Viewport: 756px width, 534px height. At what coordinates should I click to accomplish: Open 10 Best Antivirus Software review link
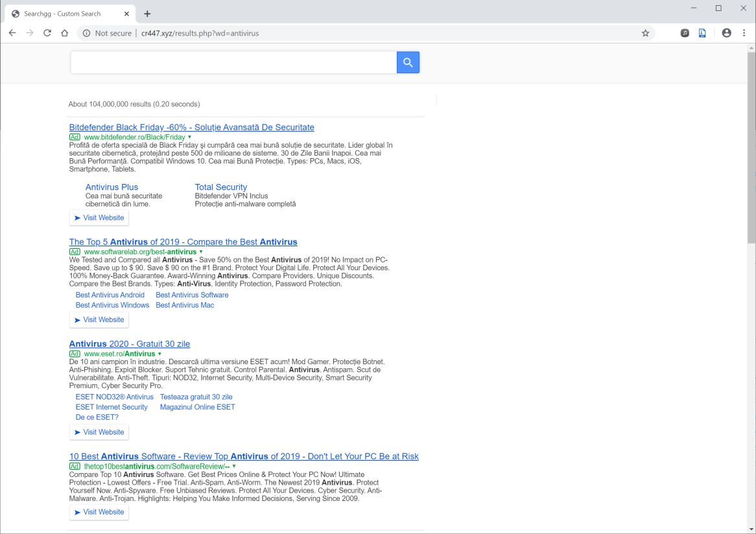(x=244, y=456)
